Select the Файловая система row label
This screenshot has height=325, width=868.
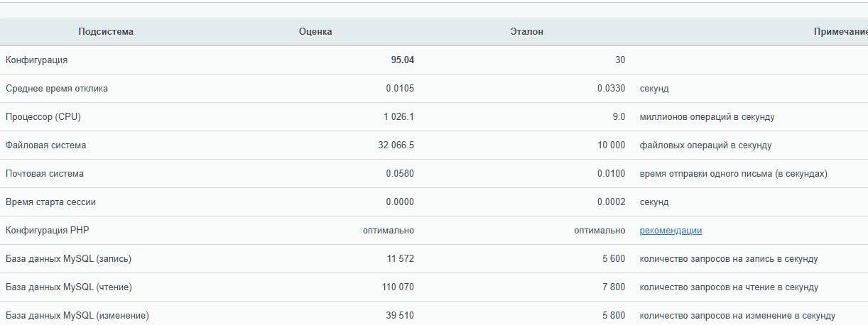coord(46,145)
